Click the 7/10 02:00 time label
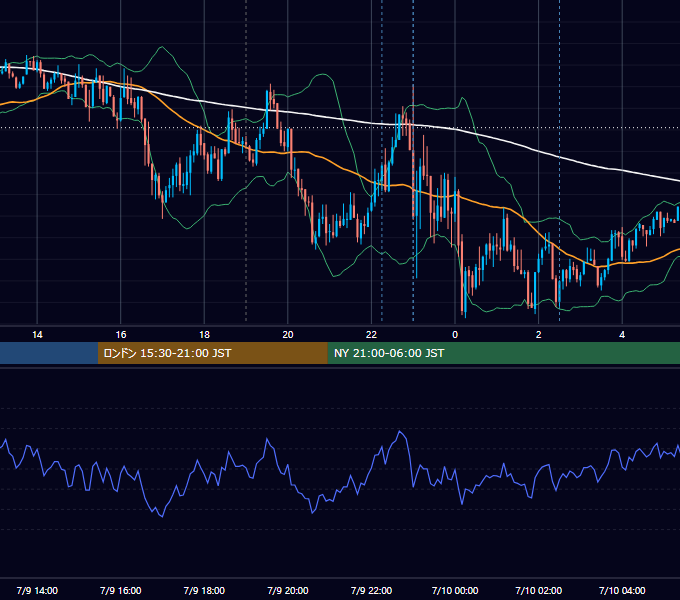Screen dimensions: 680x600 [539, 590]
